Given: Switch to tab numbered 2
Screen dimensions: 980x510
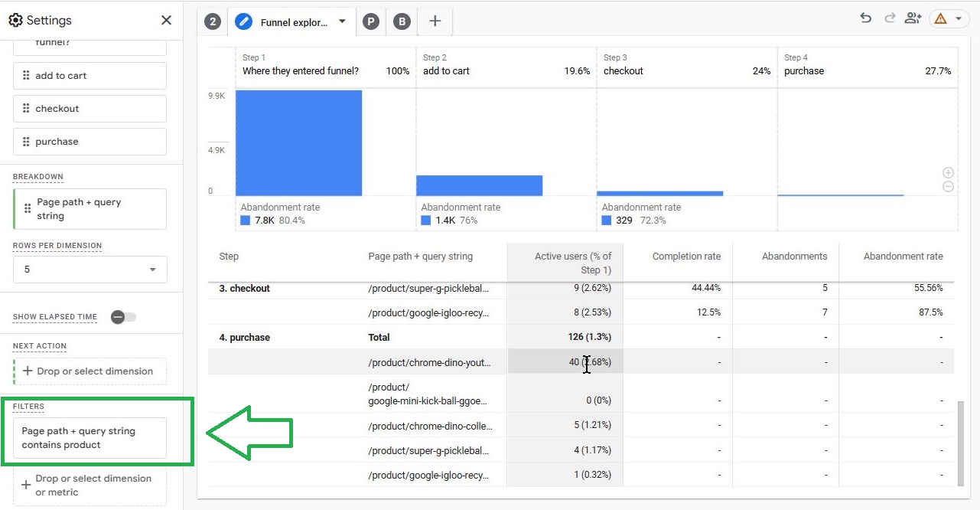Looking at the screenshot, I should click(x=213, y=22).
